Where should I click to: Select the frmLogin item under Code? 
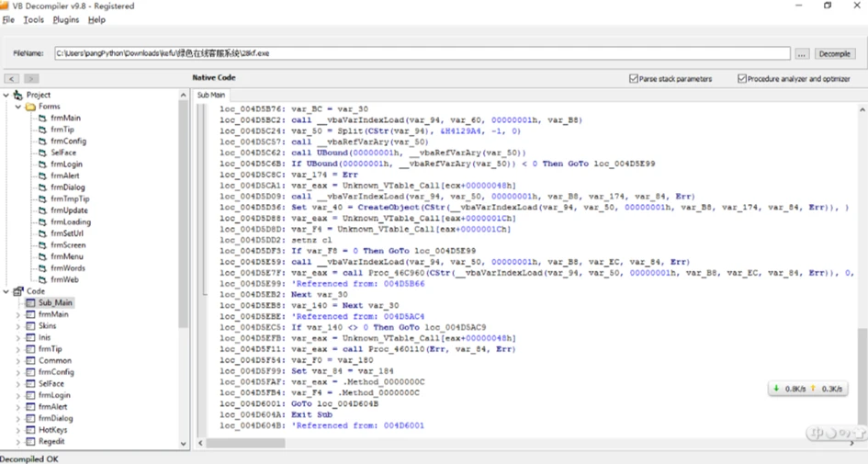pyautogui.click(x=54, y=395)
